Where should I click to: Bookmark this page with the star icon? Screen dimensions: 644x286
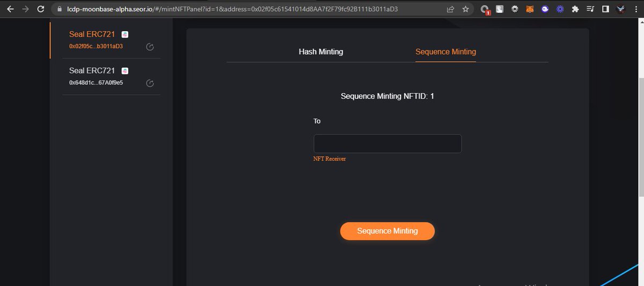(465, 9)
